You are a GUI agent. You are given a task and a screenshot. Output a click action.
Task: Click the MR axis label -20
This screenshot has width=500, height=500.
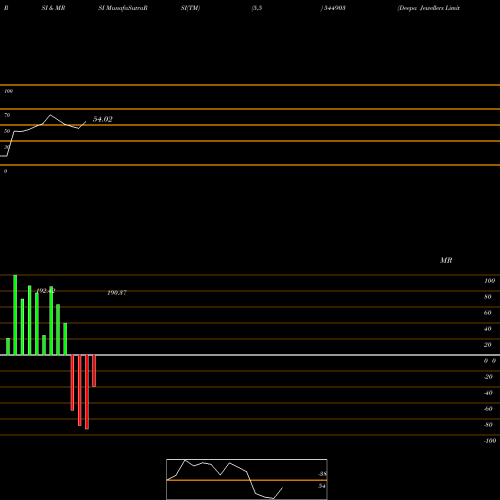488,377
